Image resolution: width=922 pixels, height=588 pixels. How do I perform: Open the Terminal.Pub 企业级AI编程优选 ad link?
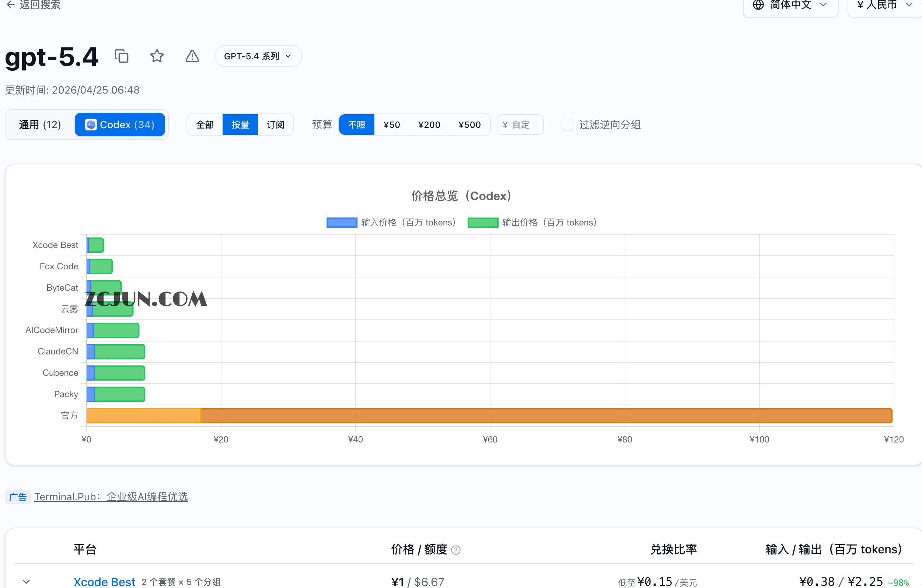pos(111,497)
